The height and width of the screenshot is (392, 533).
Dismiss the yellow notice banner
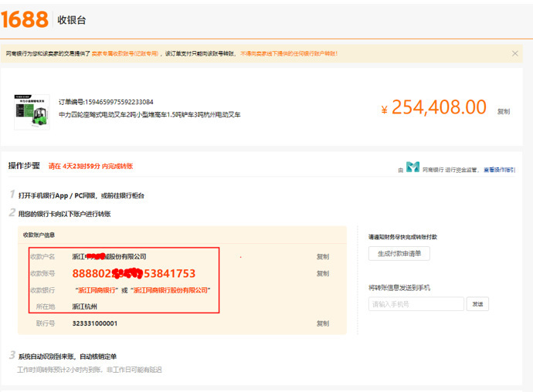515,53
